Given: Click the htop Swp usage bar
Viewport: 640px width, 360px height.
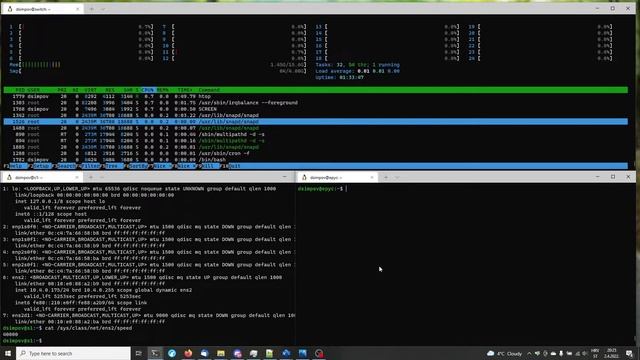Looking at the screenshot, I should point(158,71).
